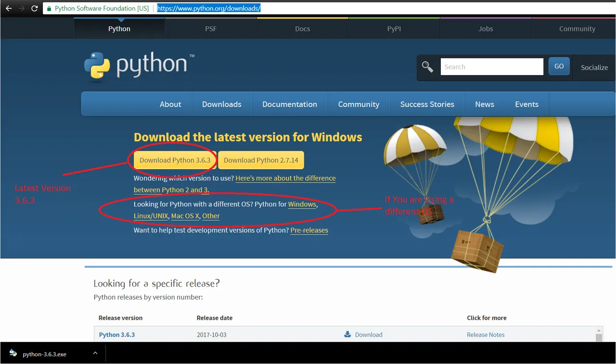Open the Events menu

click(526, 104)
